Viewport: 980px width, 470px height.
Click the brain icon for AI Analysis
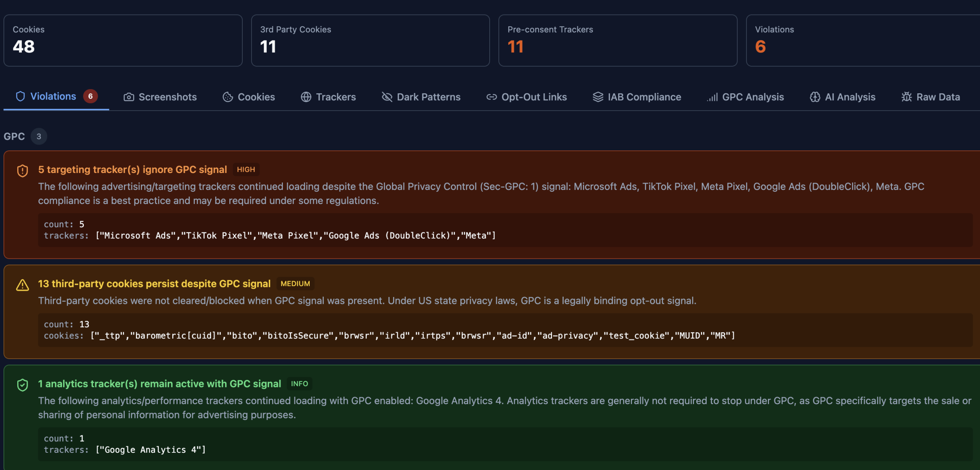[815, 97]
